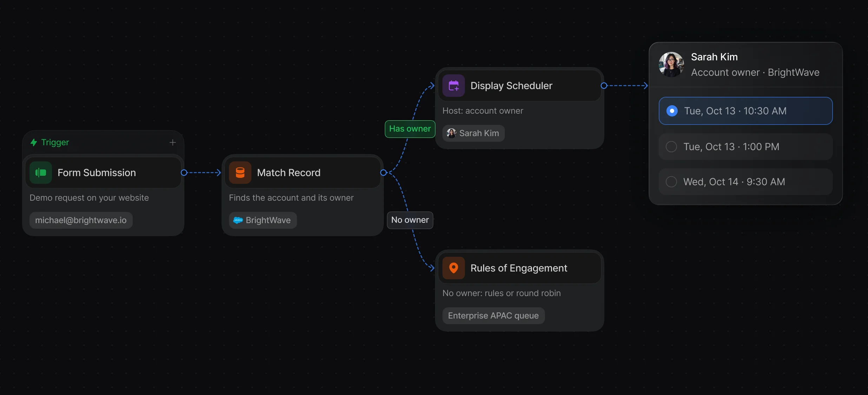The image size is (868, 395).
Task: Click the Sarah Kim host chip
Action: click(x=474, y=133)
